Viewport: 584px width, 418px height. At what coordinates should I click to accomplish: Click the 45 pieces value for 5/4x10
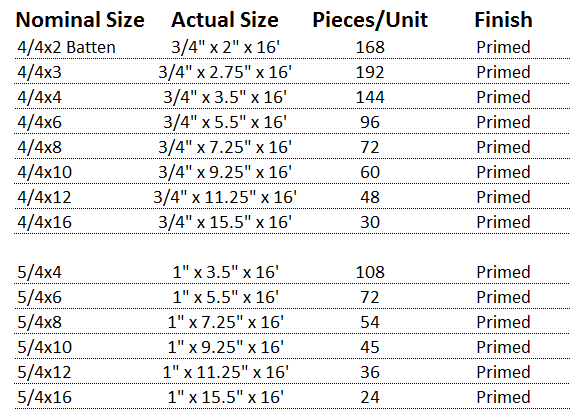370,347
